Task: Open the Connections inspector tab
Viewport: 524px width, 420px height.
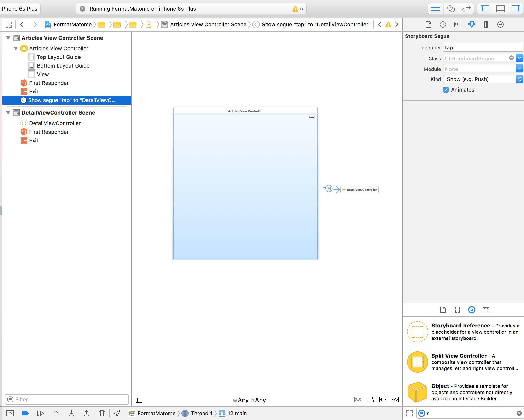Action: 500,24
